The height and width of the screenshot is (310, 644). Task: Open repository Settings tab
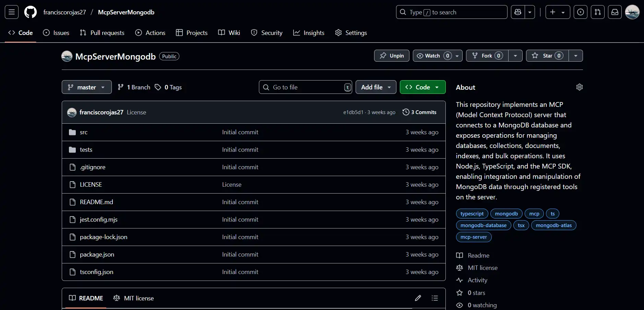pyautogui.click(x=351, y=33)
